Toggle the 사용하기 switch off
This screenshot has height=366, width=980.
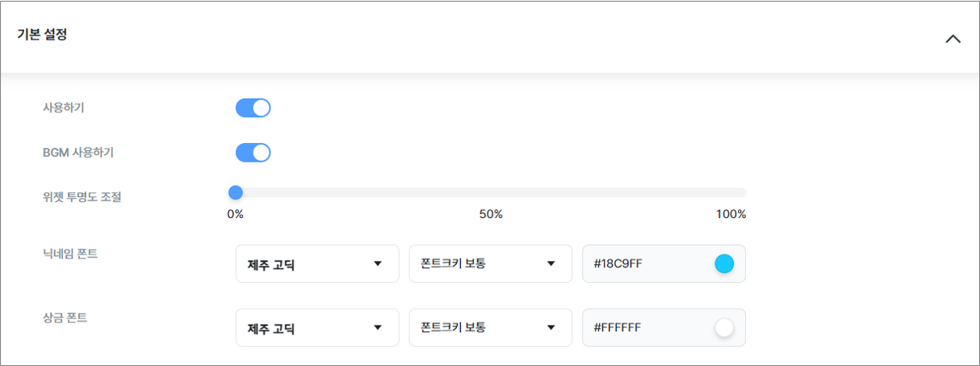point(253,108)
